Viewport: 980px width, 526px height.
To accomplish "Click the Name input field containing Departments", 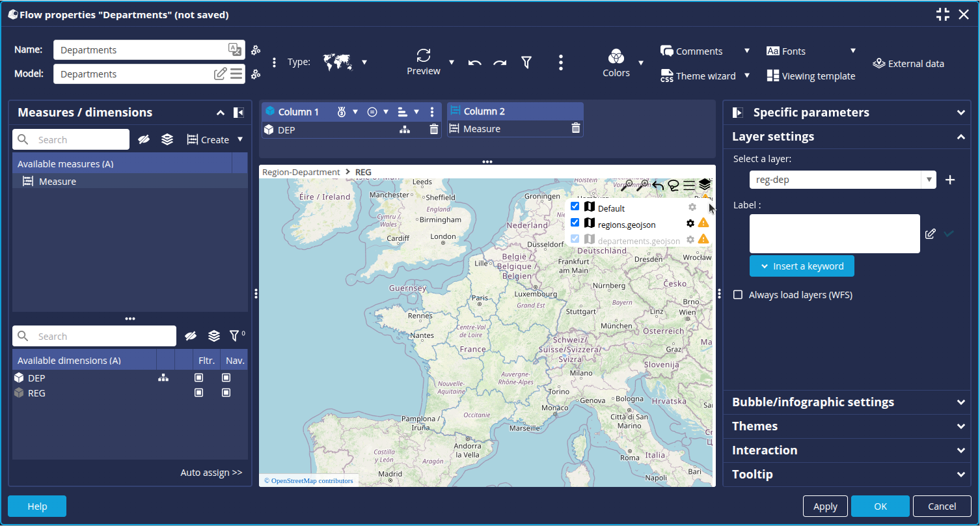I will coord(140,50).
